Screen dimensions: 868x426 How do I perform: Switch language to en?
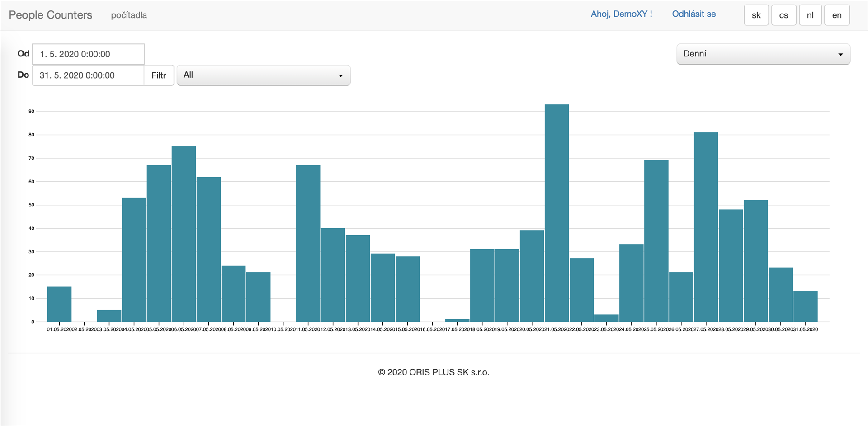point(837,15)
